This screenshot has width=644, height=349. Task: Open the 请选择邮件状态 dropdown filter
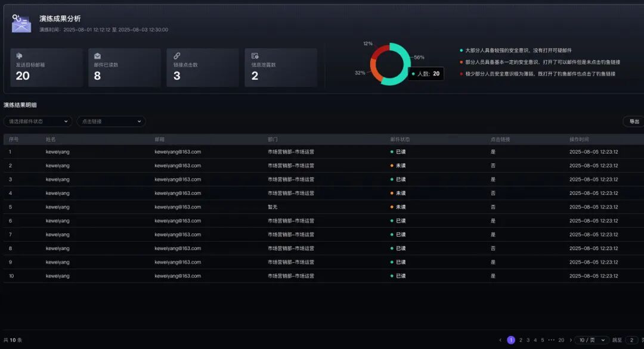coord(38,121)
